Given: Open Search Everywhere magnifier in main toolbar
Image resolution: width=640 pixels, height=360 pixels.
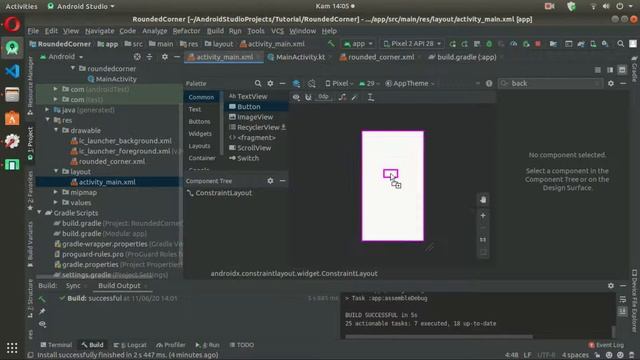Looking at the screenshot, I should pyautogui.click(x=620, y=44).
